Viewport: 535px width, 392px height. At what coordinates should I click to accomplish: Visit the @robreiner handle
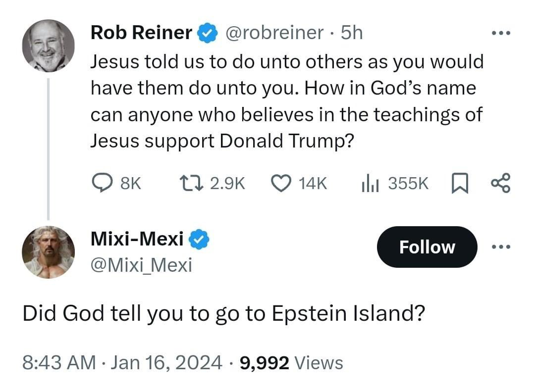[x=274, y=33]
